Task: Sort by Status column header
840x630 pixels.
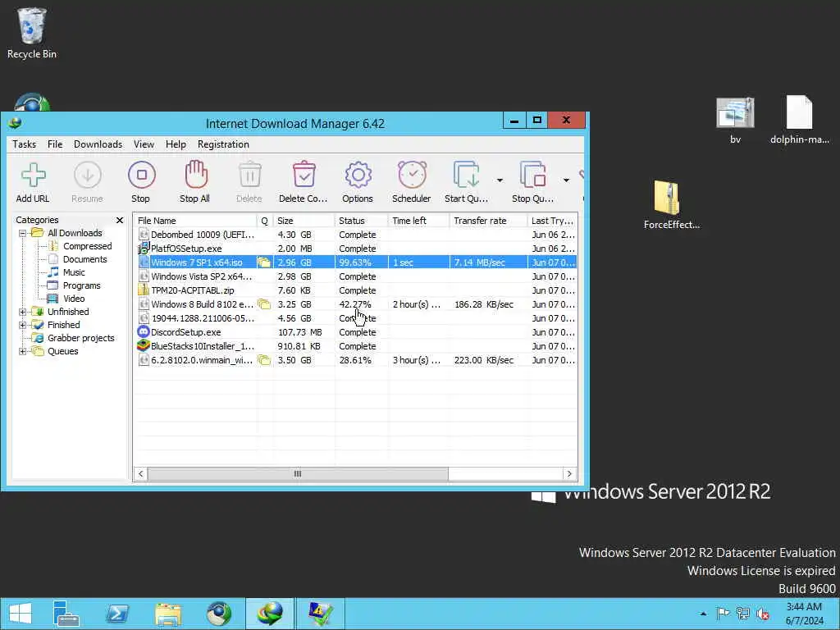Action: (362, 221)
